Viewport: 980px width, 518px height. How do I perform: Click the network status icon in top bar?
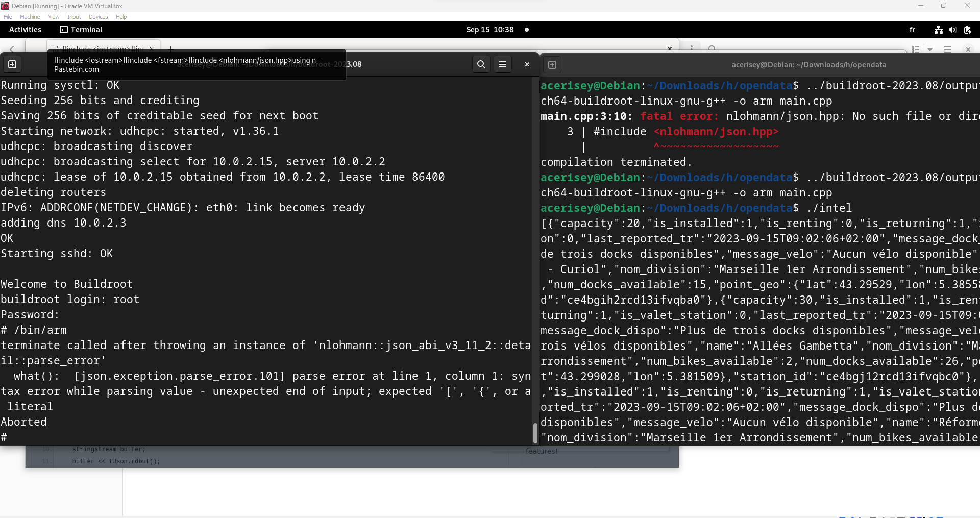[x=939, y=30]
